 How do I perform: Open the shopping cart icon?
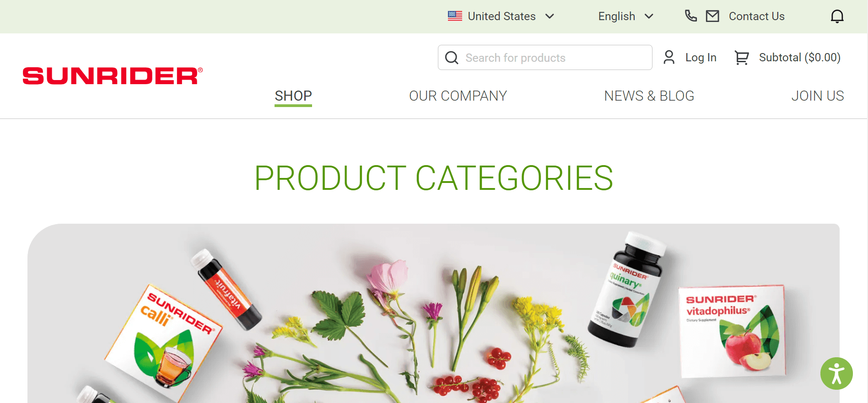pyautogui.click(x=741, y=58)
